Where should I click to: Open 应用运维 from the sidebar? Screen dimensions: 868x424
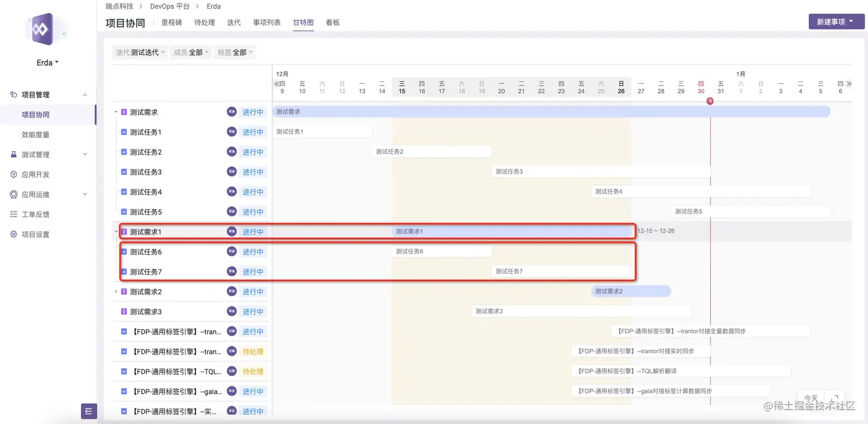coord(34,194)
